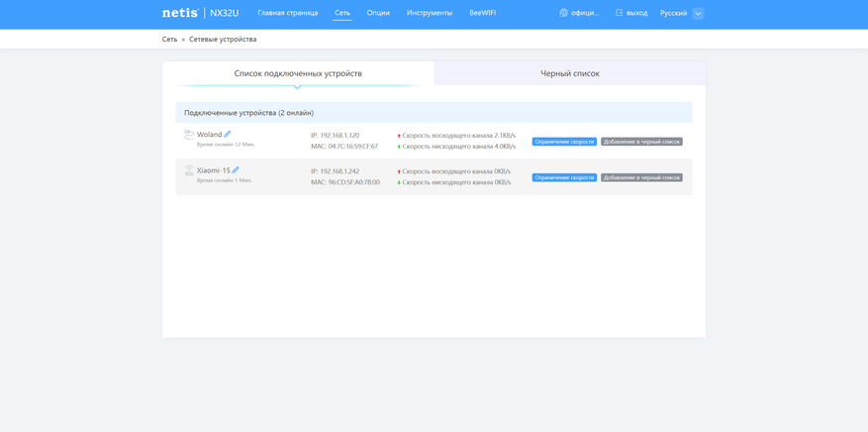The width and height of the screenshot is (868, 432).
Task: Limit speed for the Woland device
Action: pyautogui.click(x=564, y=142)
